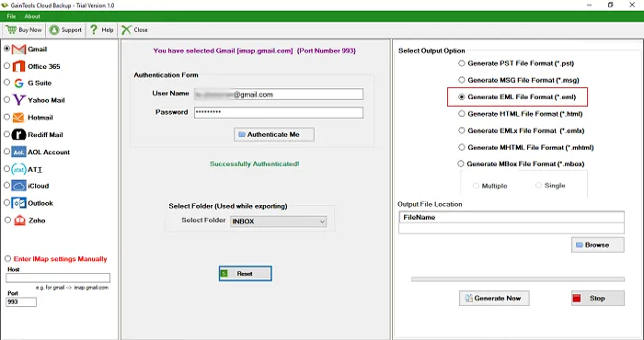Select the Multiple mbox radio option
Image resolution: width=644 pixels, height=340 pixels.
476,186
